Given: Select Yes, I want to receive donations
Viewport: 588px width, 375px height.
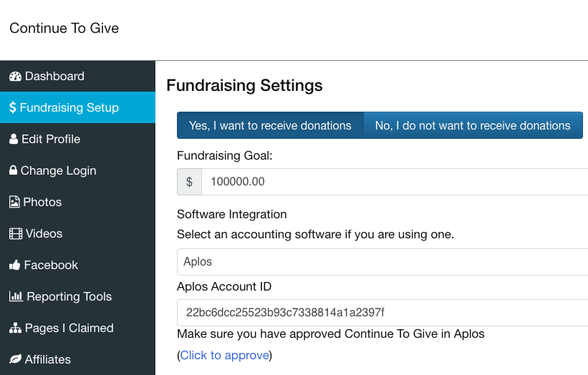Looking at the screenshot, I should click(270, 125).
